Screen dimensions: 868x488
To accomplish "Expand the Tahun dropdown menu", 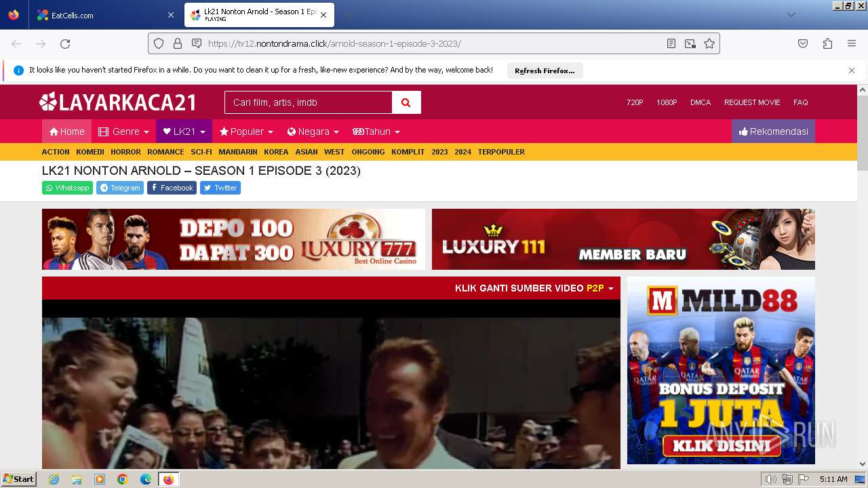I will coord(376,131).
